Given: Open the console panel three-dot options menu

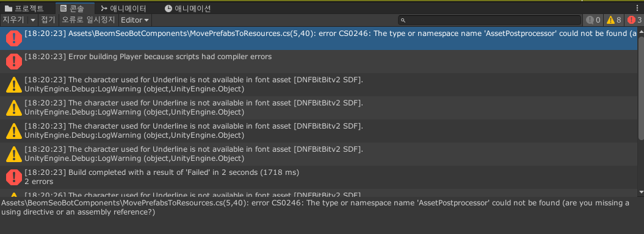Looking at the screenshot, I should (x=637, y=8).
